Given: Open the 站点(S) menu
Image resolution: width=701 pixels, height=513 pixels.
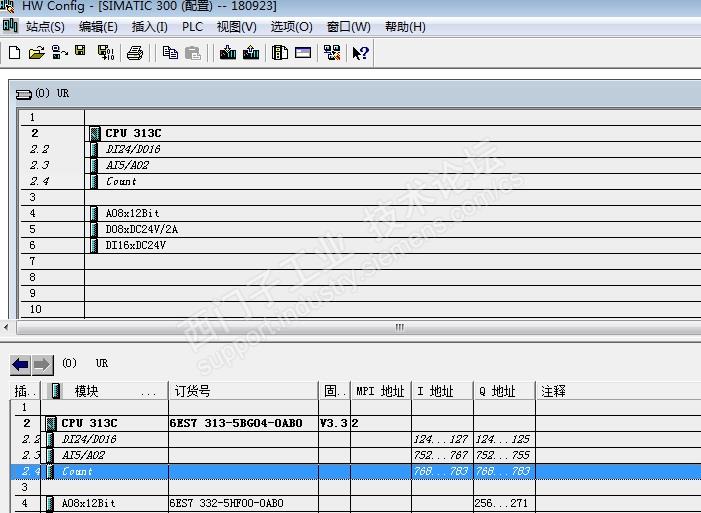Looking at the screenshot, I should 45,27.
